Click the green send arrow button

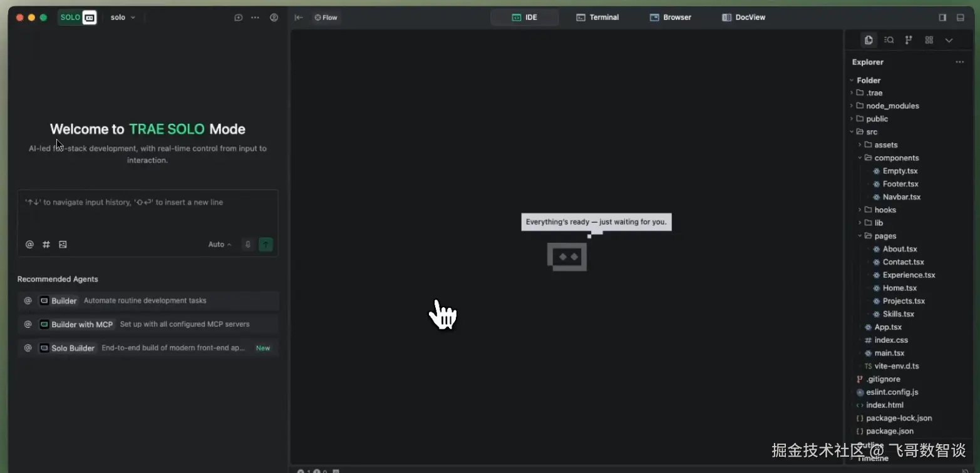tap(266, 245)
